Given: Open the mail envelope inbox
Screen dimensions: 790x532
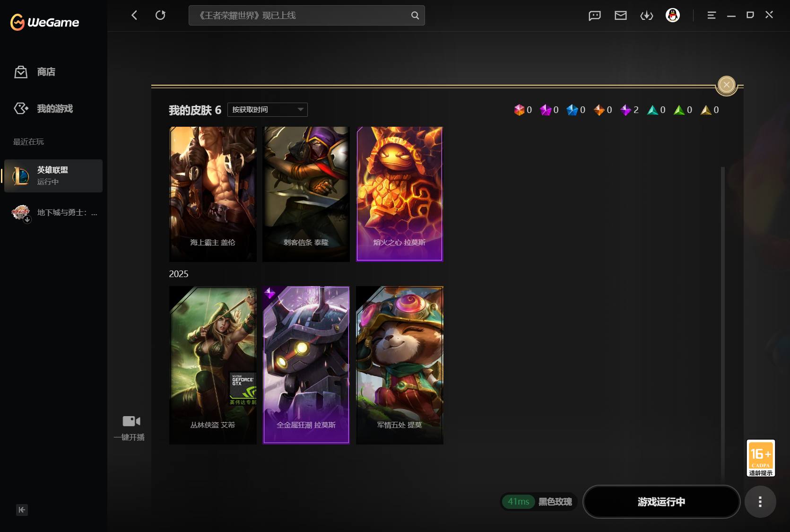Looking at the screenshot, I should click(620, 16).
